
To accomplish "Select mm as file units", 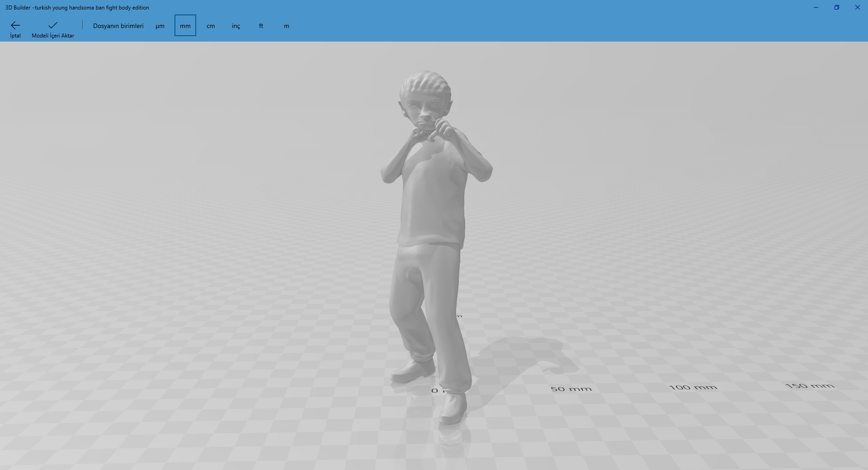I will click(185, 26).
